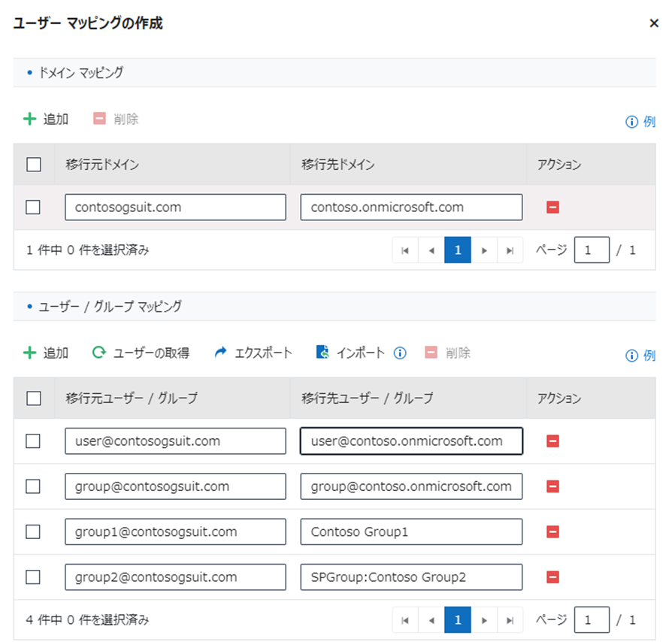Remove the group@contosogsuit.com mapping row

point(552,486)
